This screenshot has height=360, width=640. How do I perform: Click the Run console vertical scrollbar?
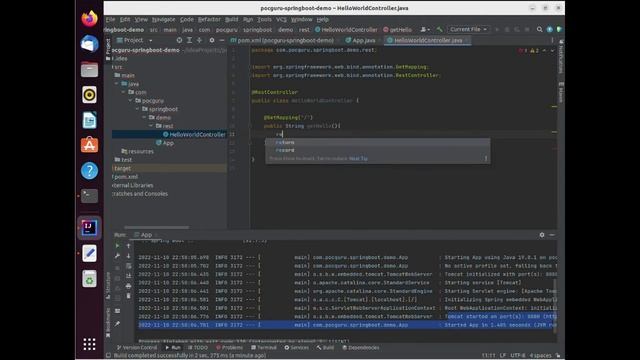coord(555,306)
